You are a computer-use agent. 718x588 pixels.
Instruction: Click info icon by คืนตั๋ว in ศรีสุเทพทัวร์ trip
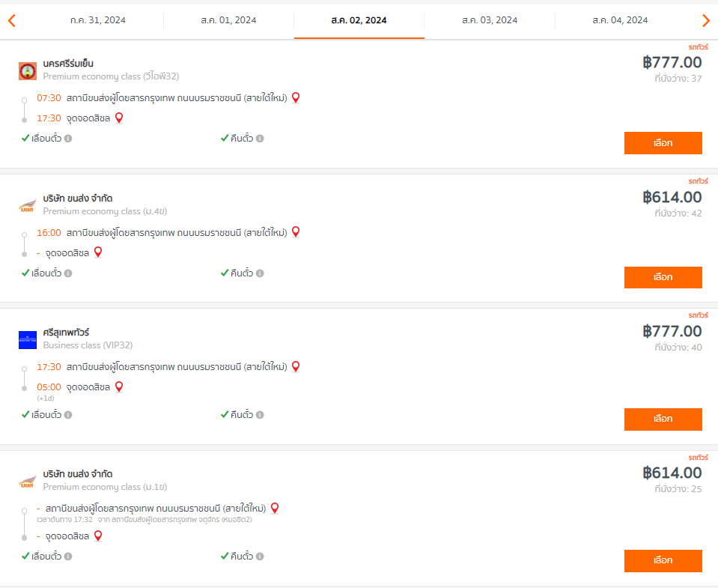pyautogui.click(x=260, y=415)
